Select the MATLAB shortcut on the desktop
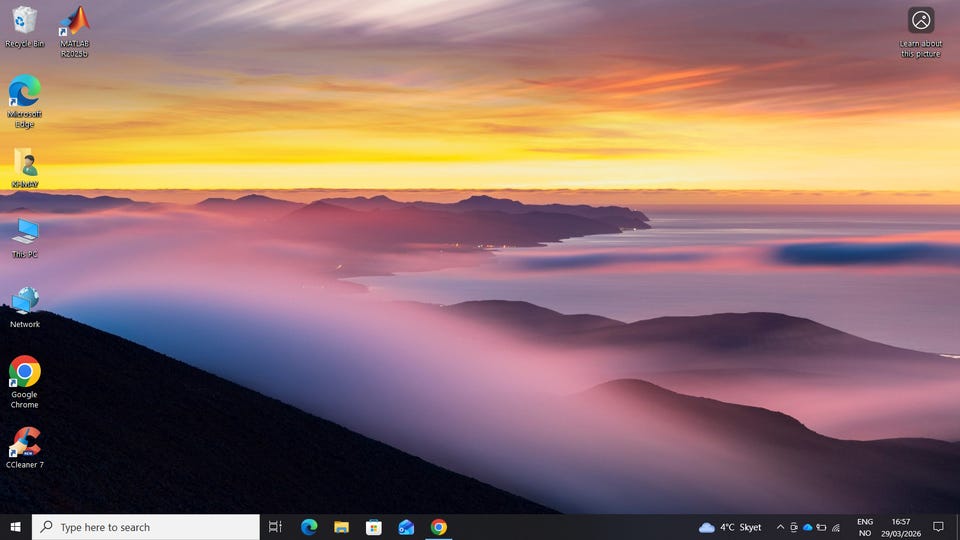 coord(74,22)
